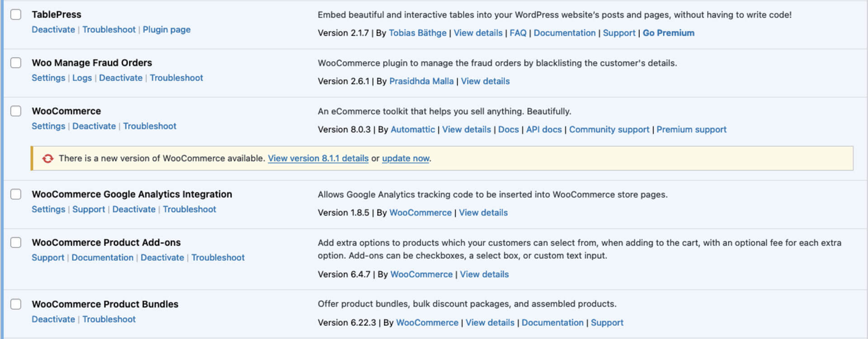Open author Prasidhda Malla's link
868x339 pixels.
(x=421, y=81)
